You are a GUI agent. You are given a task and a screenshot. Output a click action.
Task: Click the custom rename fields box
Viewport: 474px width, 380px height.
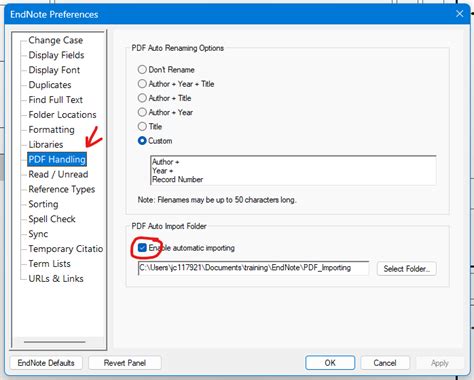coord(293,170)
